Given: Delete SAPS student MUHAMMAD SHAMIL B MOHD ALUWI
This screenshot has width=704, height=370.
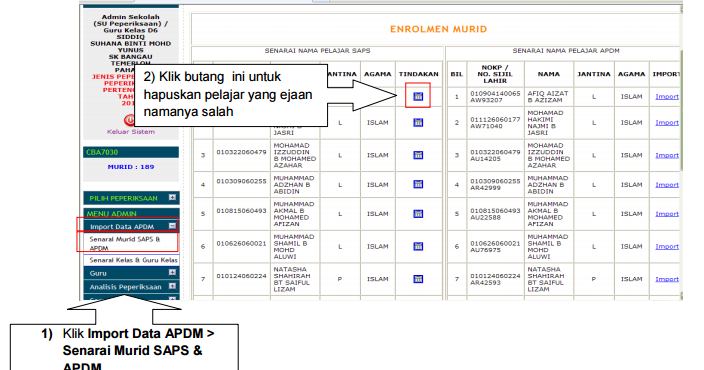Looking at the screenshot, I should tap(418, 246).
